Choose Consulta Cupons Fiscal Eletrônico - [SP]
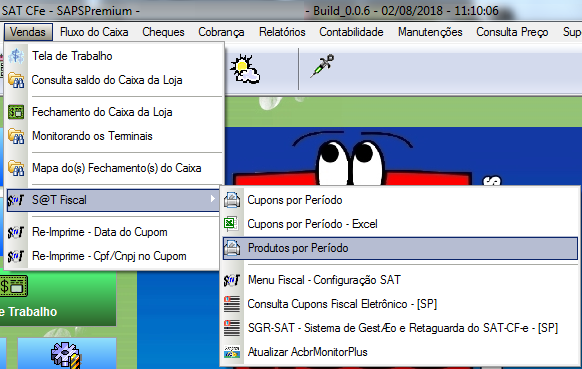 342,304
